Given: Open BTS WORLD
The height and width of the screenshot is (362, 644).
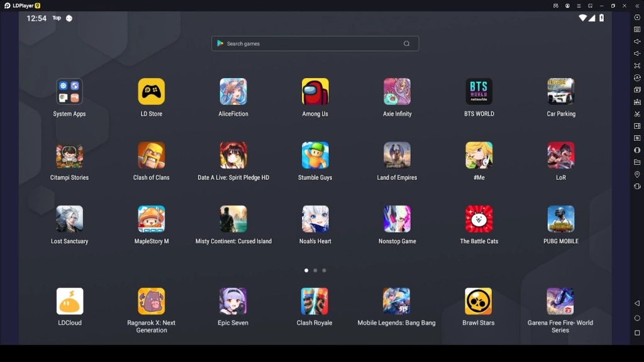Looking at the screenshot, I should tap(479, 92).
